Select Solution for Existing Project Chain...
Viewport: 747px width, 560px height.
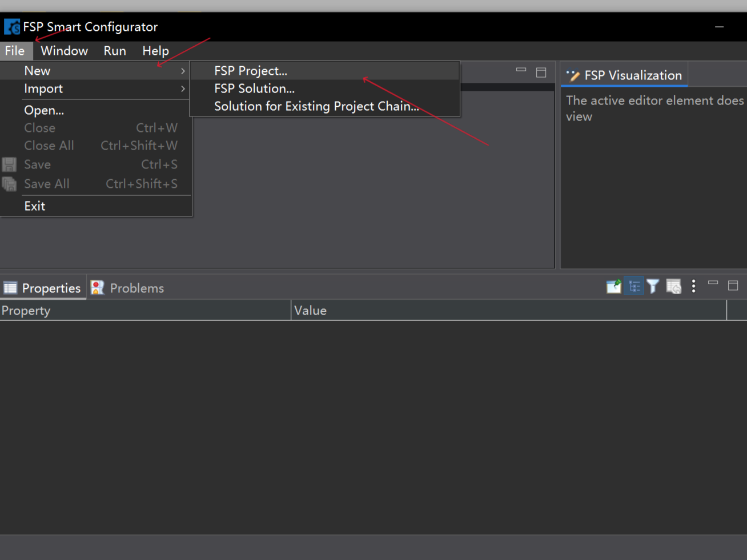point(324,106)
